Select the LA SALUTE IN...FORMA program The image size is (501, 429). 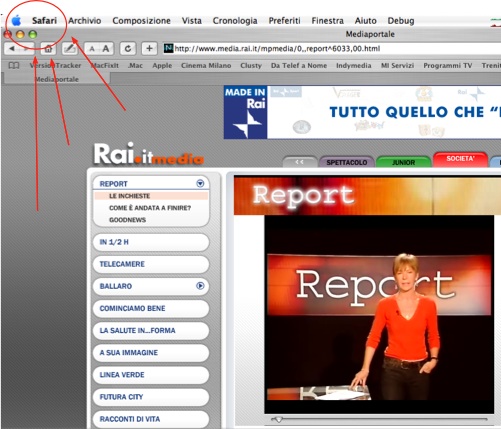coord(151,330)
